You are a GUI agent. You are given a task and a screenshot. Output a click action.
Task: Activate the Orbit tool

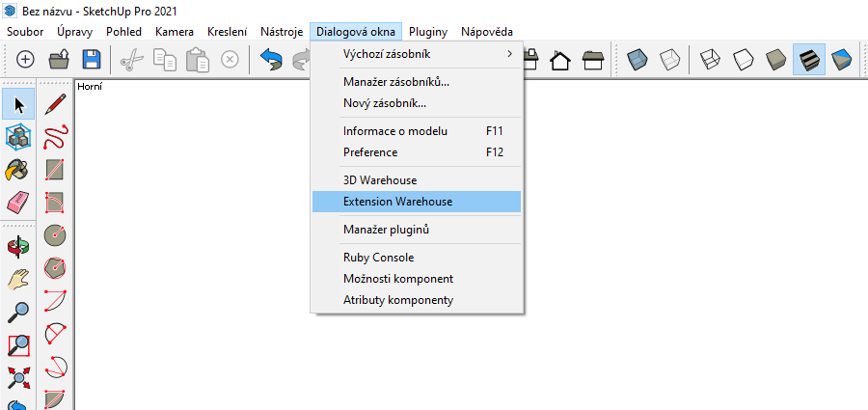[18, 246]
